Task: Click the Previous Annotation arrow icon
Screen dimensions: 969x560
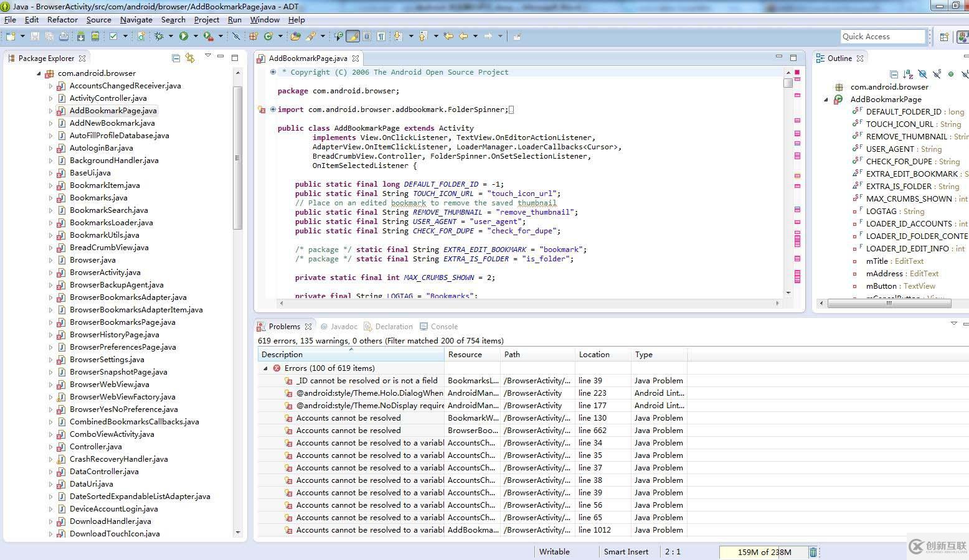Action: (423, 36)
